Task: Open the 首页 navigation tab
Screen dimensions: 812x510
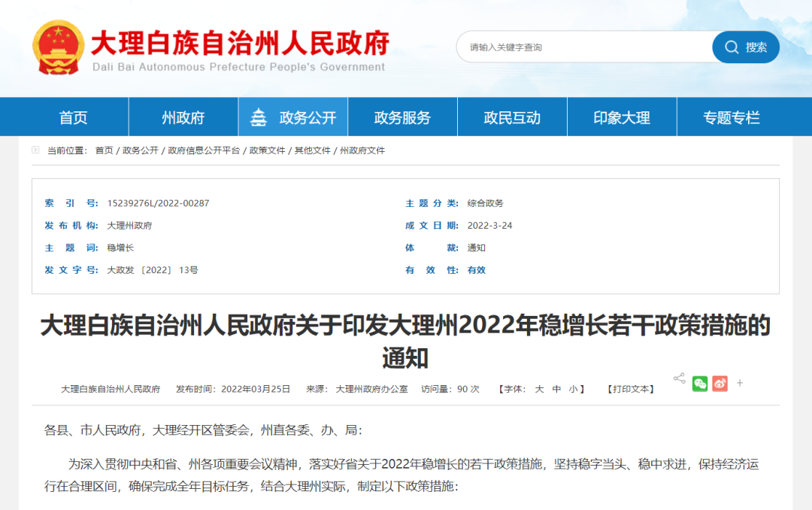Action: point(73,117)
